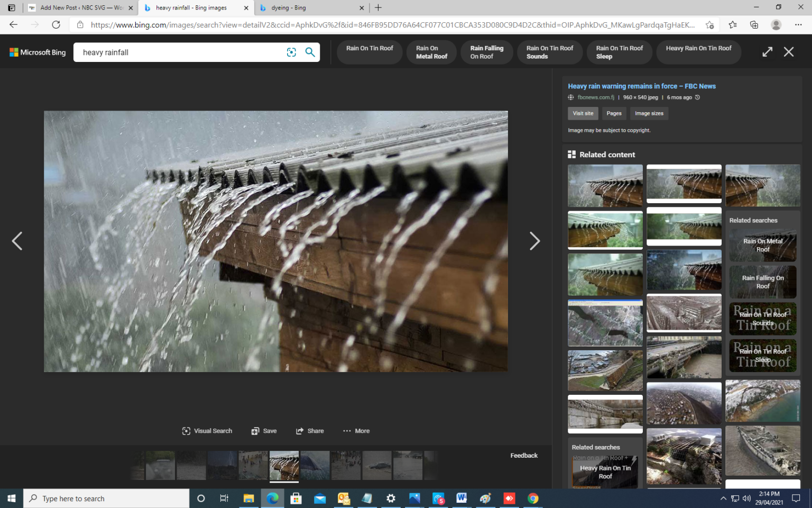Share the rain image
The image size is (812, 508).
coord(310,431)
